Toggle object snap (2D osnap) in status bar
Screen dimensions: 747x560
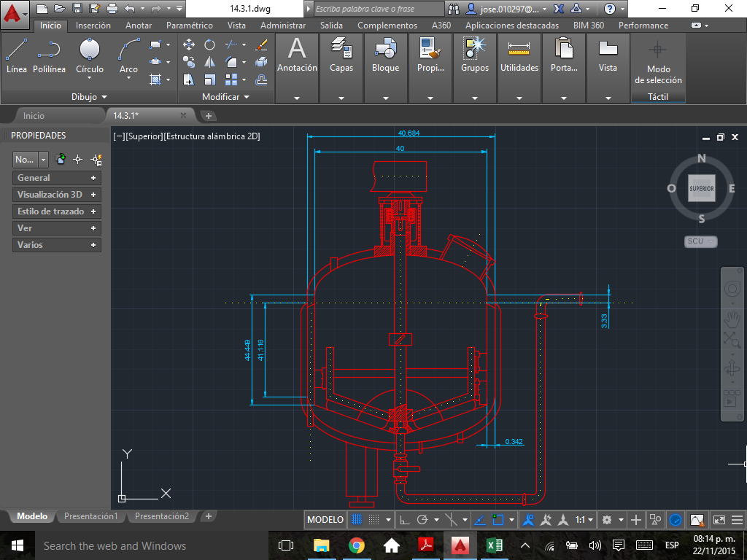[x=498, y=519]
